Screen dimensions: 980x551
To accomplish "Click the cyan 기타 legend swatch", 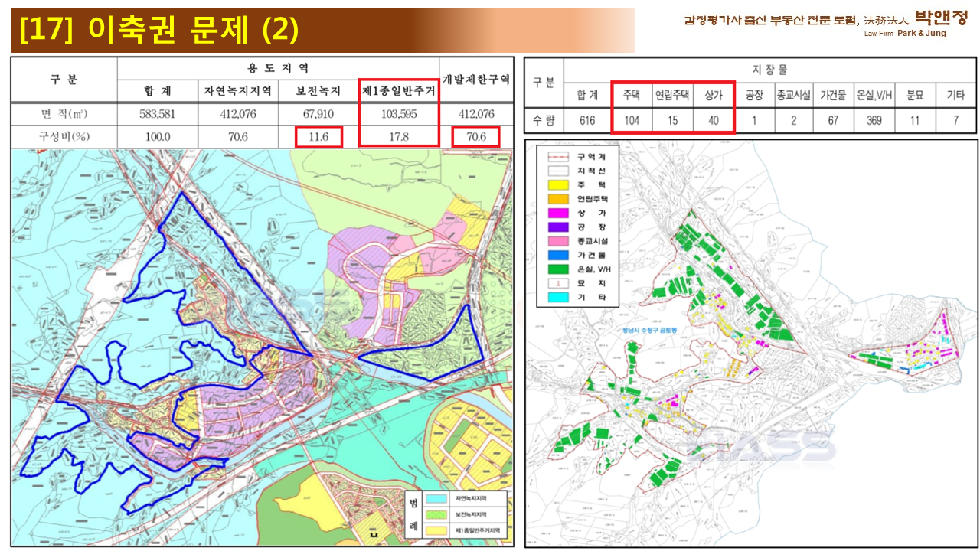I will [557, 297].
